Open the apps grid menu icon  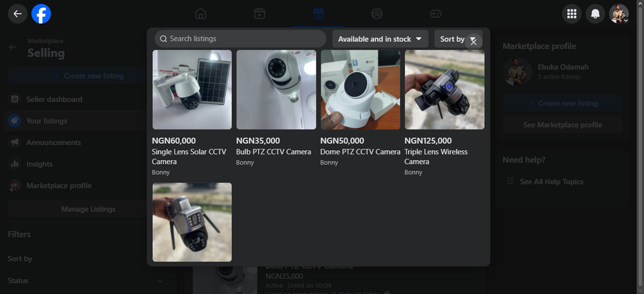click(x=572, y=14)
